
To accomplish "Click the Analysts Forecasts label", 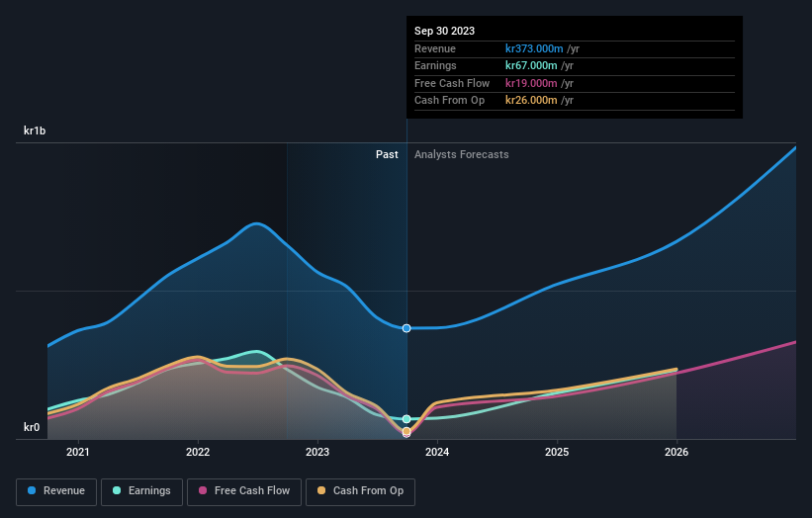I will pyautogui.click(x=462, y=155).
